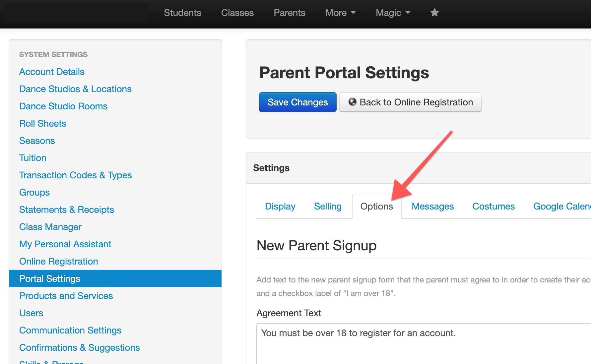This screenshot has height=364, width=591.
Task: Expand the More dropdown menu
Action: point(340,13)
